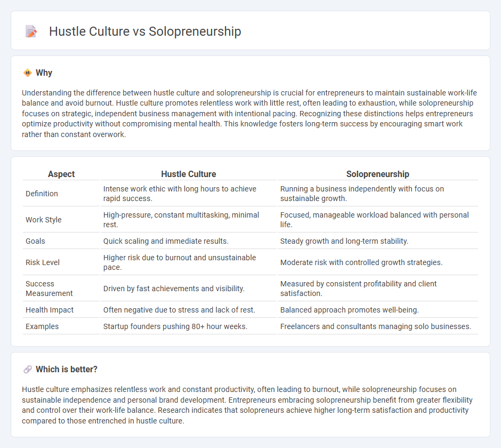The width and height of the screenshot is (501, 448).
Task: Click the document pencil icon beside the title
Action: (x=31, y=31)
